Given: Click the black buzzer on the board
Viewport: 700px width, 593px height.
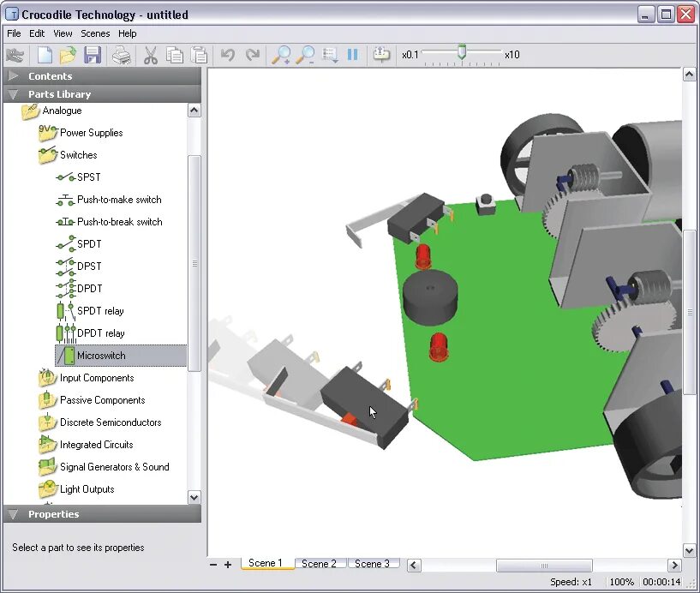Looking at the screenshot, I should point(430,297).
